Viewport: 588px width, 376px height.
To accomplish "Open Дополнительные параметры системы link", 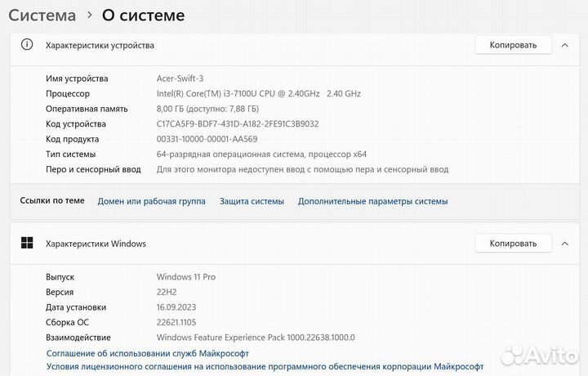I will pos(372,201).
